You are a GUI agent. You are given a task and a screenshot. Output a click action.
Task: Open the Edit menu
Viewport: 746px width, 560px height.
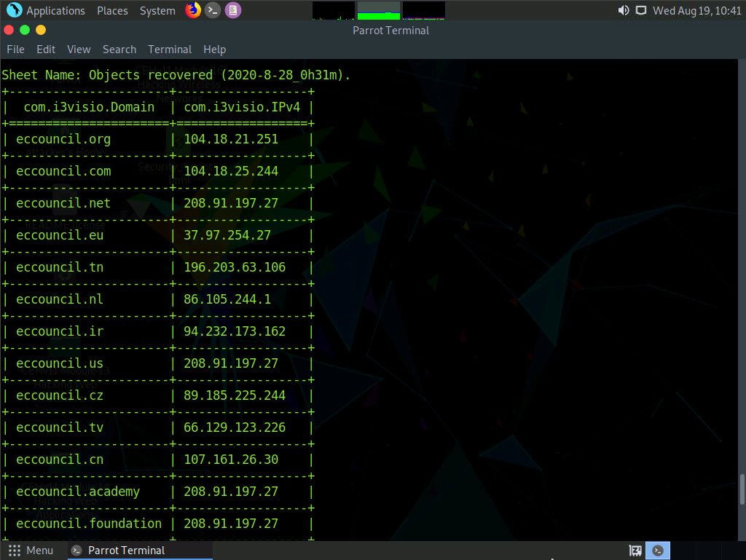pyautogui.click(x=46, y=50)
